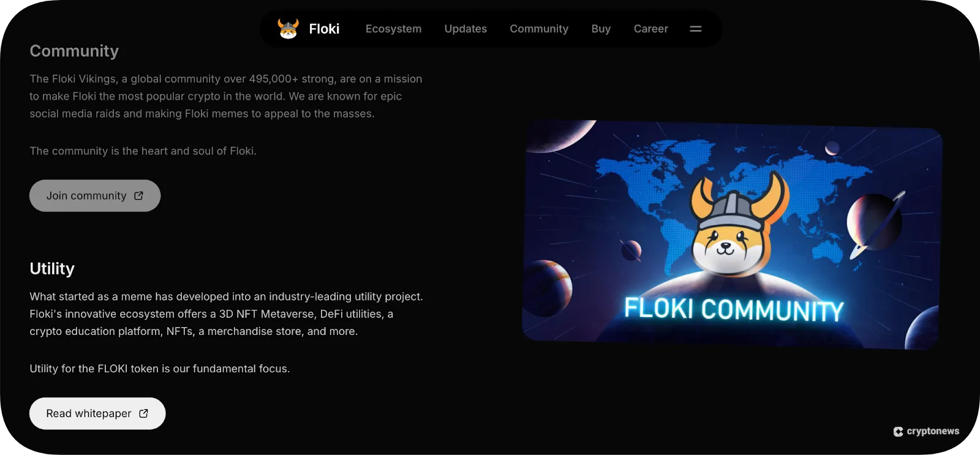Click text "The community is the heart and soul of Floki."
The height and width of the screenshot is (455, 980).
(x=143, y=151)
